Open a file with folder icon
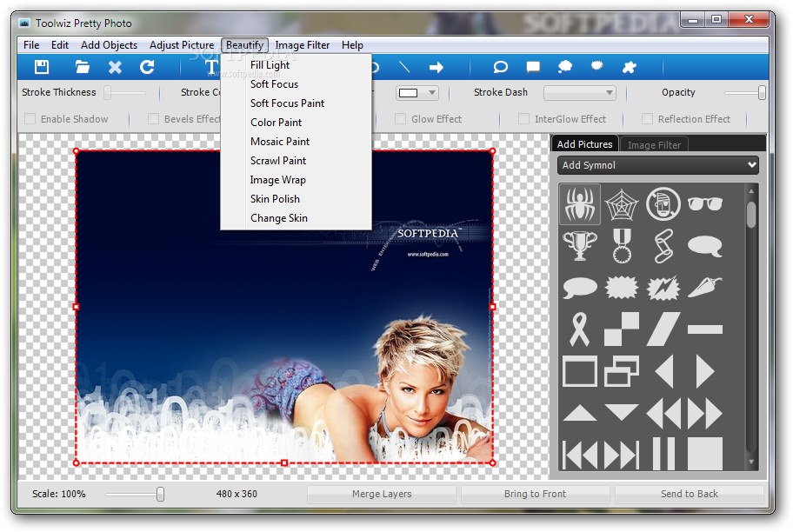 click(82, 67)
